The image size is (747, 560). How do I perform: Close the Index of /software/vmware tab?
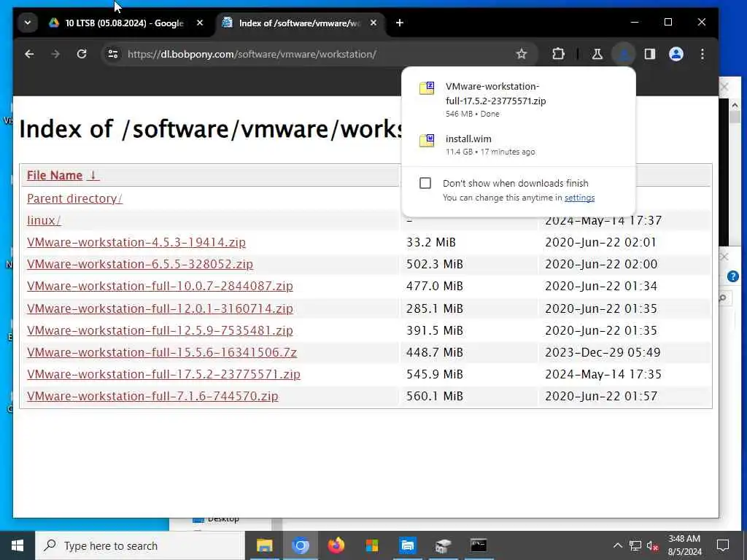click(x=373, y=23)
